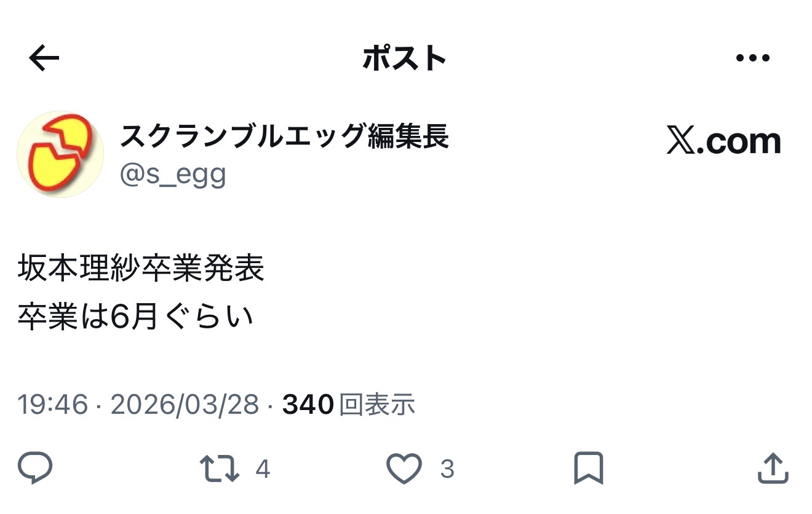The image size is (812, 514).
Task: Open the three-dot more options menu
Action: click(752, 58)
